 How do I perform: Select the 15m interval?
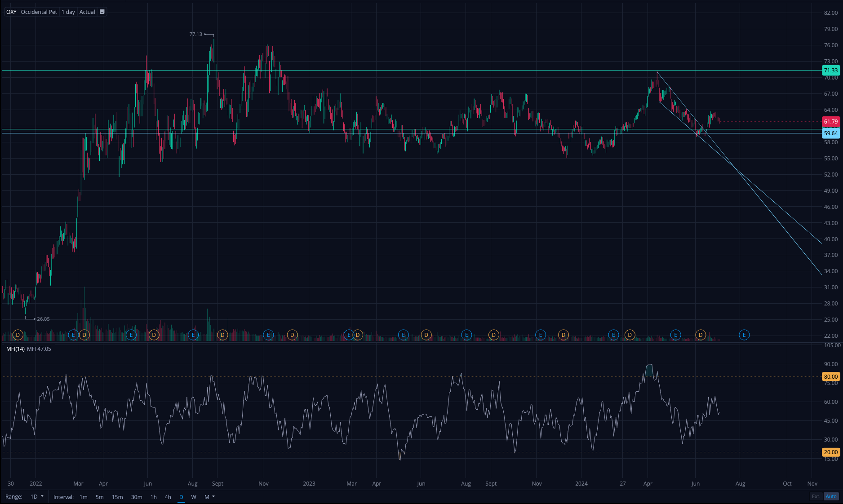coord(117,497)
